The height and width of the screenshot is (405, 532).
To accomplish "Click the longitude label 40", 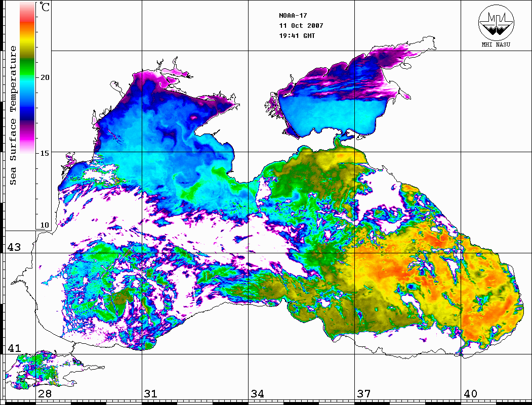I will point(470,393).
